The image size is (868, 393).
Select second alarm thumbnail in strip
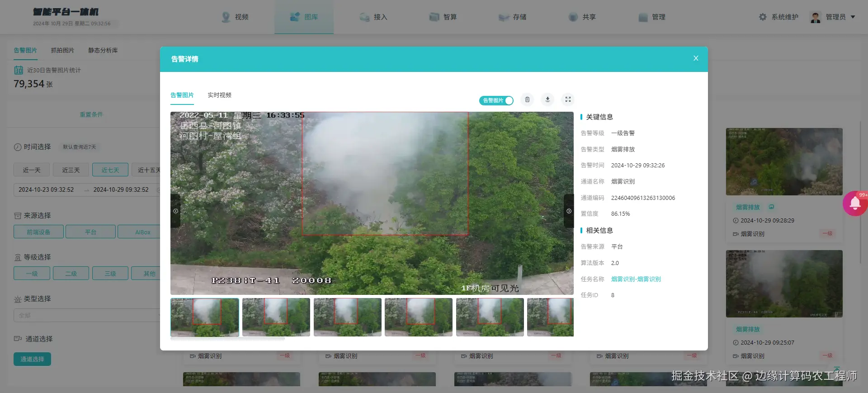[276, 317]
